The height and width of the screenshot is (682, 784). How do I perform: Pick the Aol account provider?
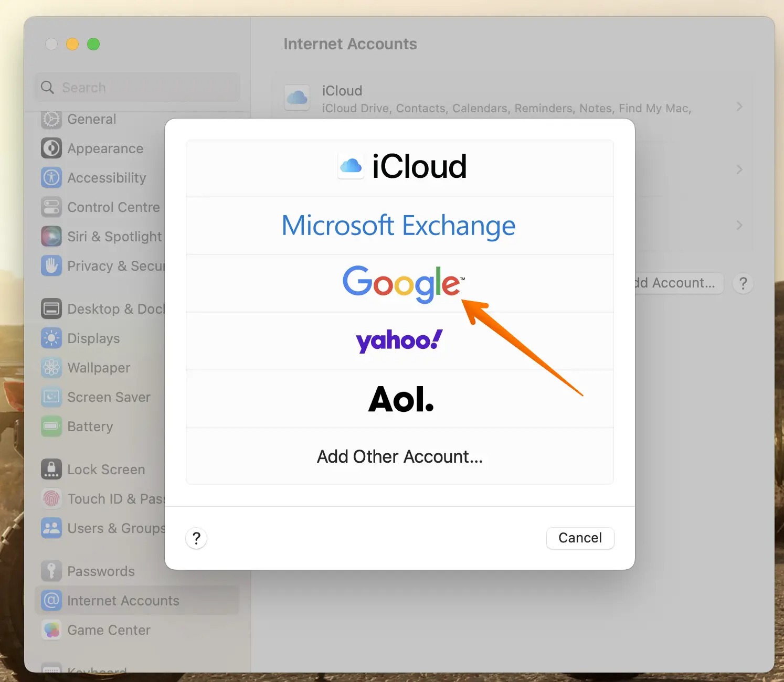tap(400, 399)
